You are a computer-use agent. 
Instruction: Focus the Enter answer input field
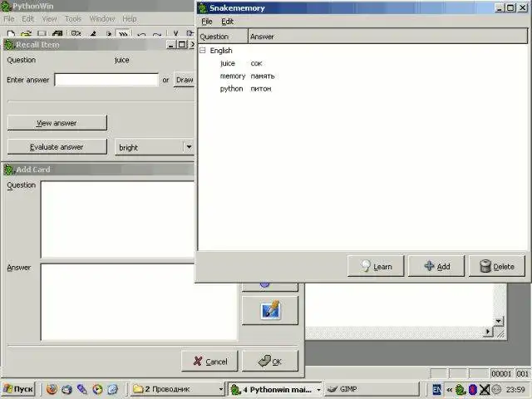click(x=106, y=80)
